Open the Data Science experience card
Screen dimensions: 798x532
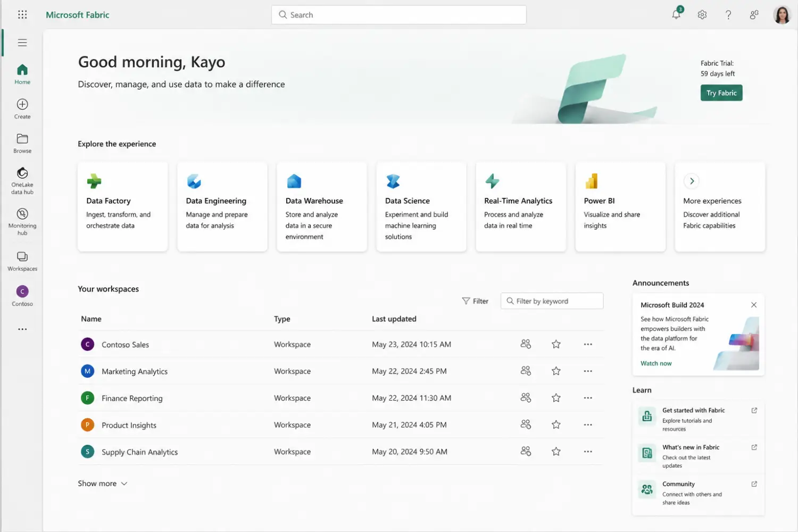(x=421, y=207)
